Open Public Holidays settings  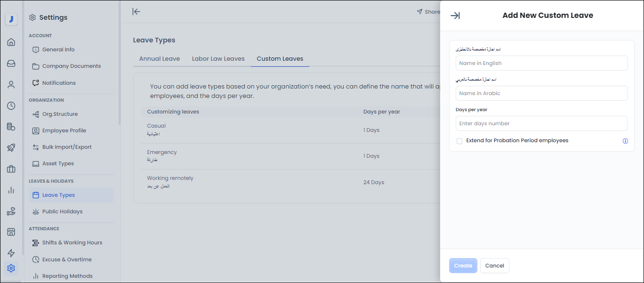tap(62, 211)
